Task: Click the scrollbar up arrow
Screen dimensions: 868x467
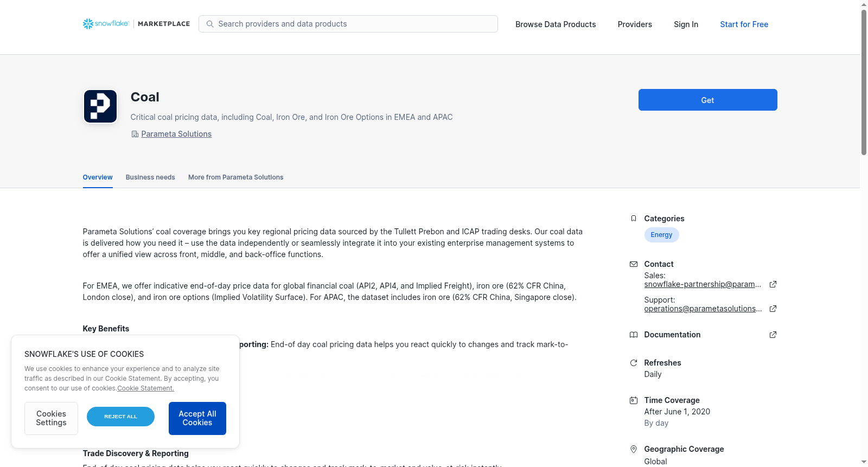Action: tap(864, 4)
